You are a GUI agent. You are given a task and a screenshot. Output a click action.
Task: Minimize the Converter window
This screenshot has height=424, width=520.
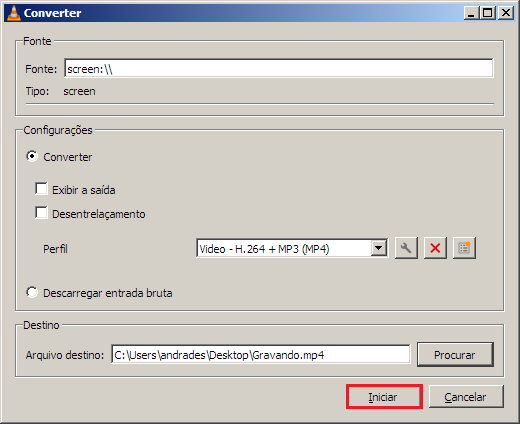tap(471, 13)
